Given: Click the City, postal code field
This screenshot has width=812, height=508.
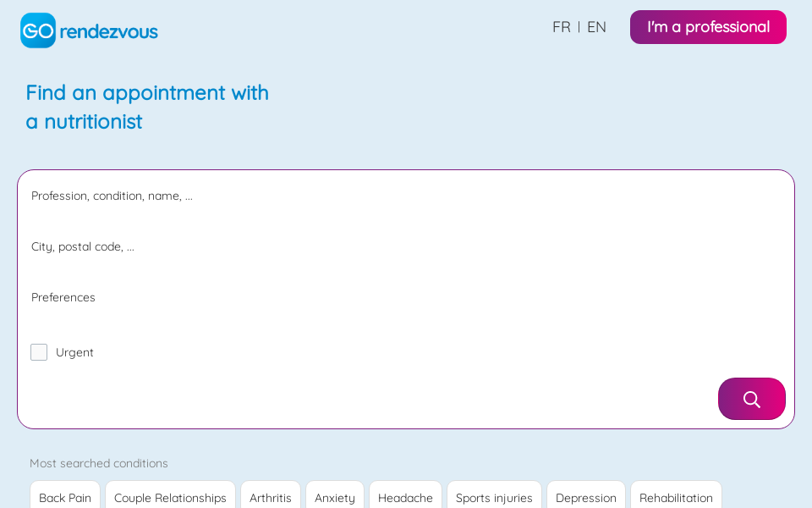Looking at the screenshot, I should [406, 246].
